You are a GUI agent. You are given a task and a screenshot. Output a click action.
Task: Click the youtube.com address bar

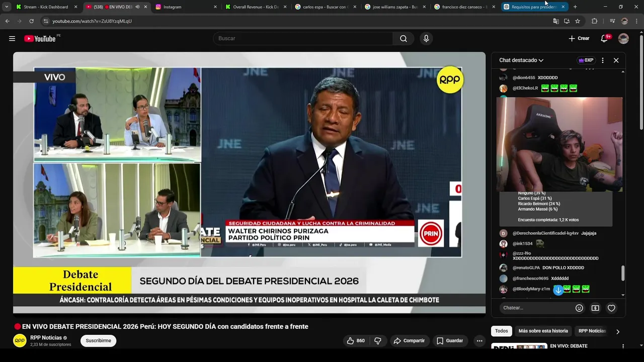pyautogui.click(x=297, y=21)
